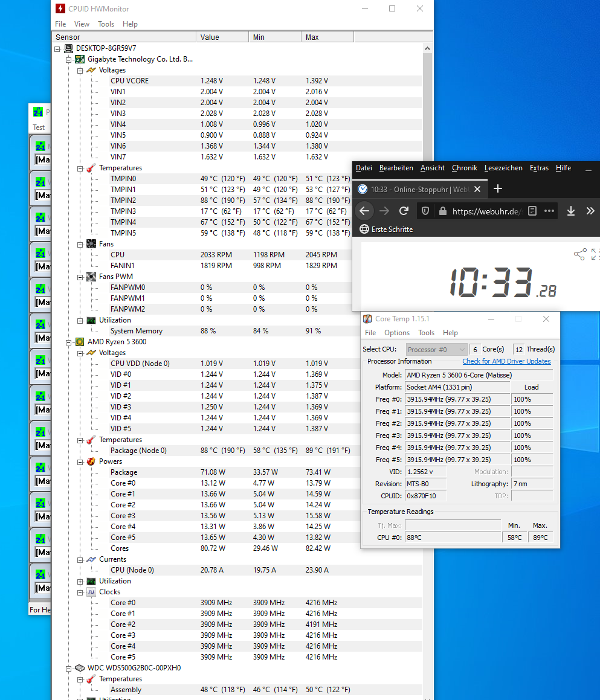Open Firefox Lesezeichen menu

click(x=503, y=168)
